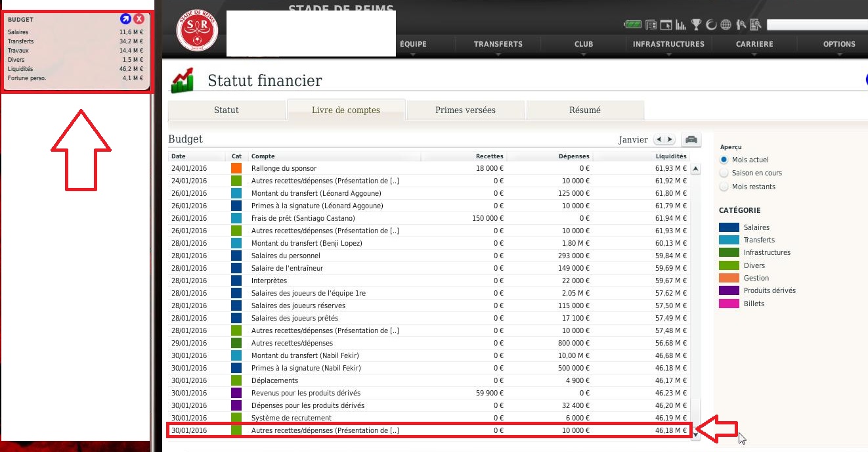Switch to the Livre de comptes tab
The image size is (868, 452).
pos(346,110)
